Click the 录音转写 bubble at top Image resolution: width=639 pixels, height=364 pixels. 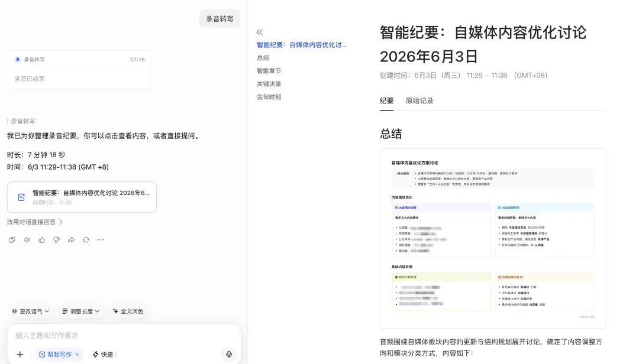[x=220, y=19]
